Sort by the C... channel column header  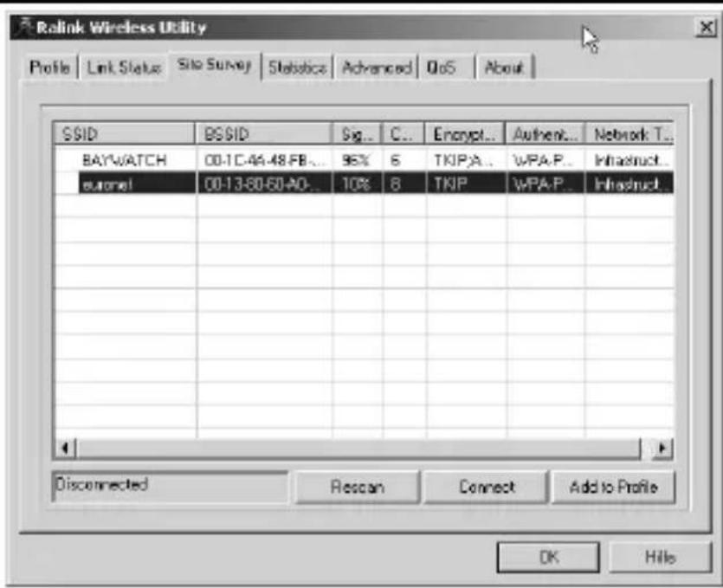[x=403, y=134]
